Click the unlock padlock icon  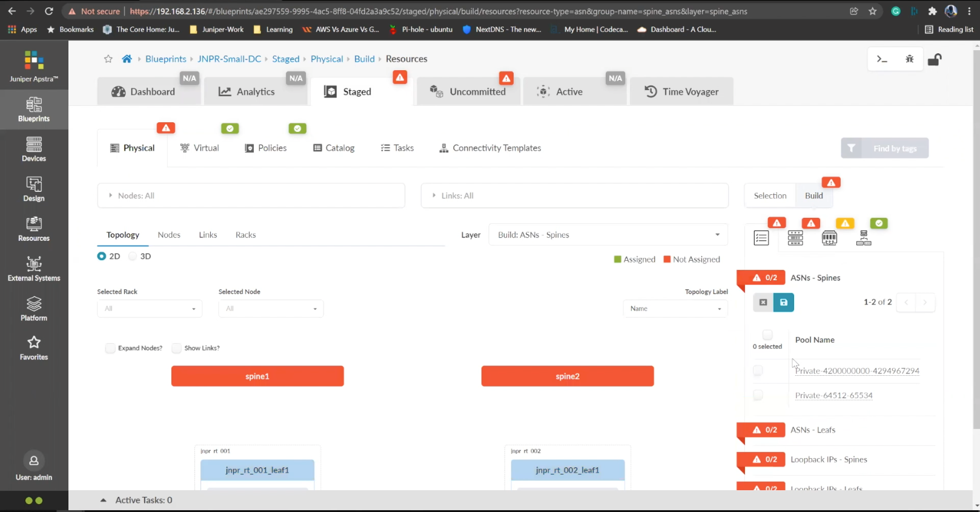click(x=935, y=59)
